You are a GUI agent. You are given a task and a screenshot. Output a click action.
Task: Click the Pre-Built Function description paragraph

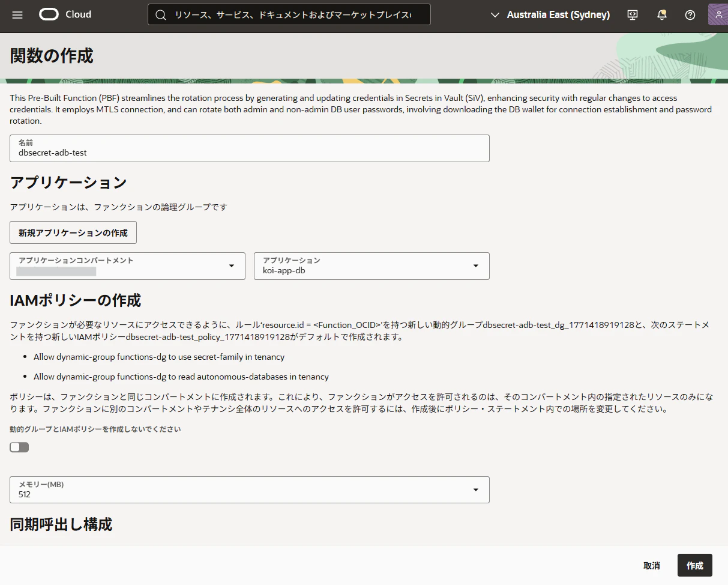pos(361,109)
